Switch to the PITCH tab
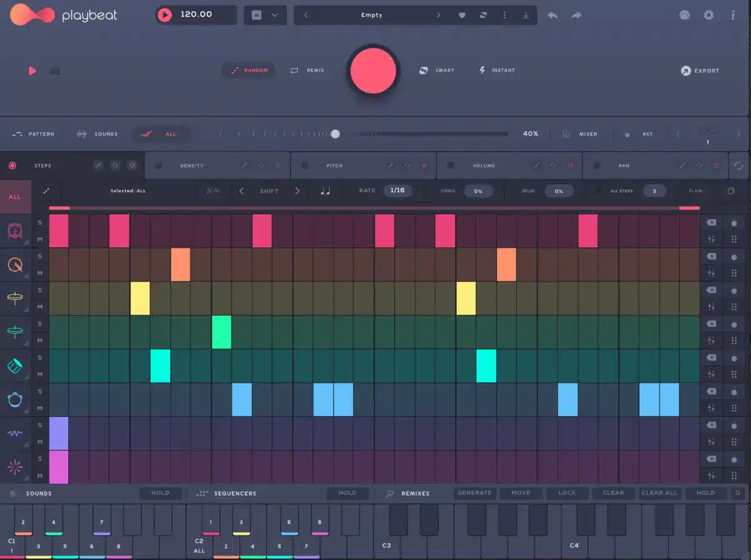This screenshot has width=751, height=560. [x=334, y=165]
